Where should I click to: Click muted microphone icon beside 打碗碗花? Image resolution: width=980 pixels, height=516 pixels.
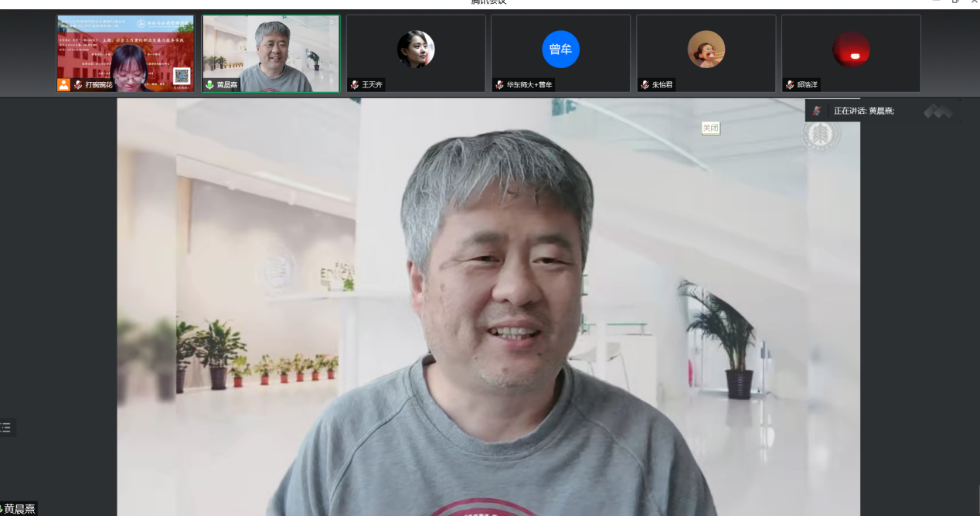coord(78,85)
